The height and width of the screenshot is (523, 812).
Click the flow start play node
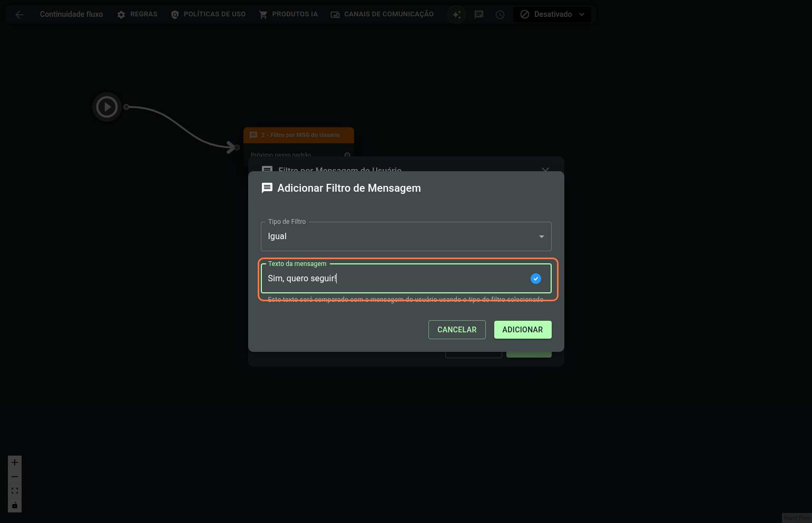click(107, 107)
